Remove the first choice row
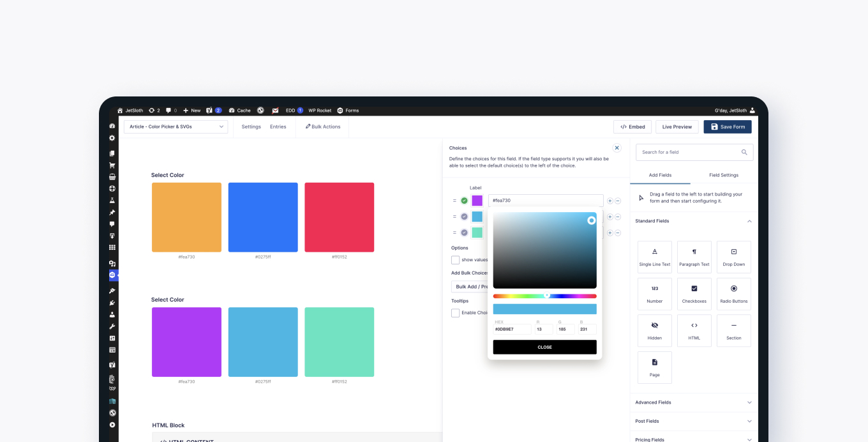The image size is (868, 442). tap(618, 201)
